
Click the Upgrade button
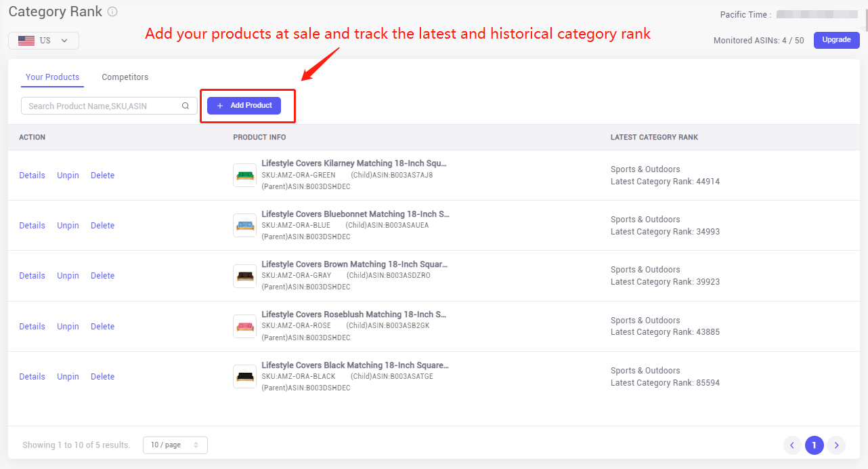[836, 40]
